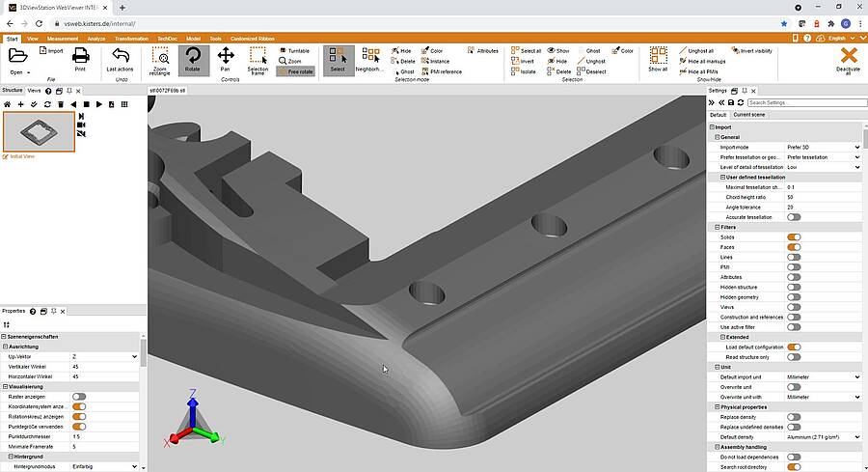Screen dimensions: 868x472
Task: Toggle Replace density switch
Action: 794,417
